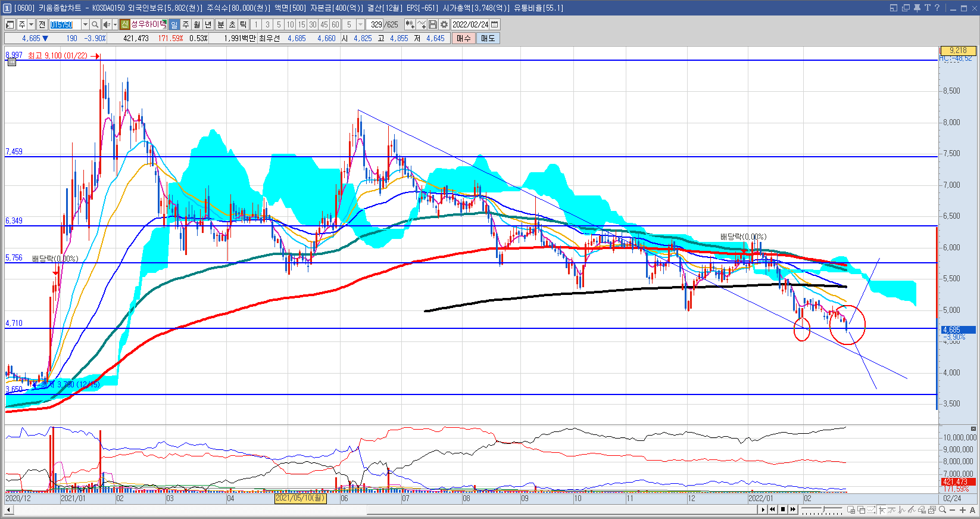Click the stock code input field 015750

65,24
